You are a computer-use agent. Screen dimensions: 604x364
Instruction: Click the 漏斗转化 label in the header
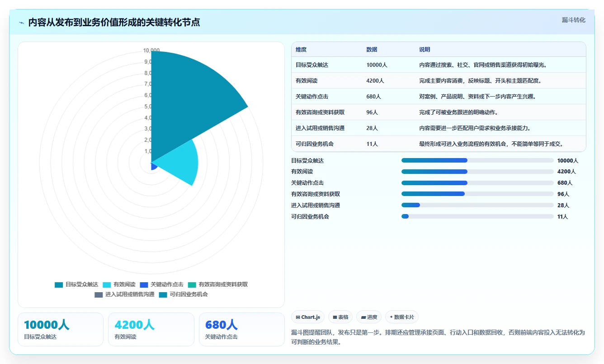point(573,20)
